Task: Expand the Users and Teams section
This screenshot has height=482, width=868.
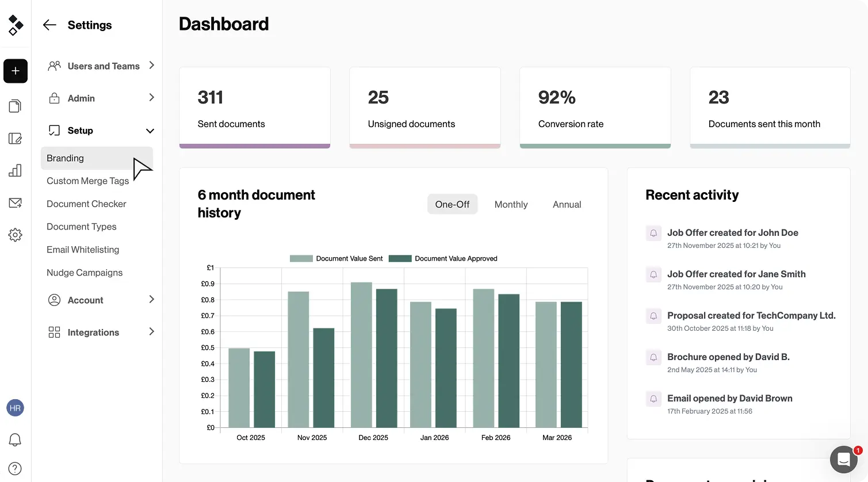Action: 101,66
